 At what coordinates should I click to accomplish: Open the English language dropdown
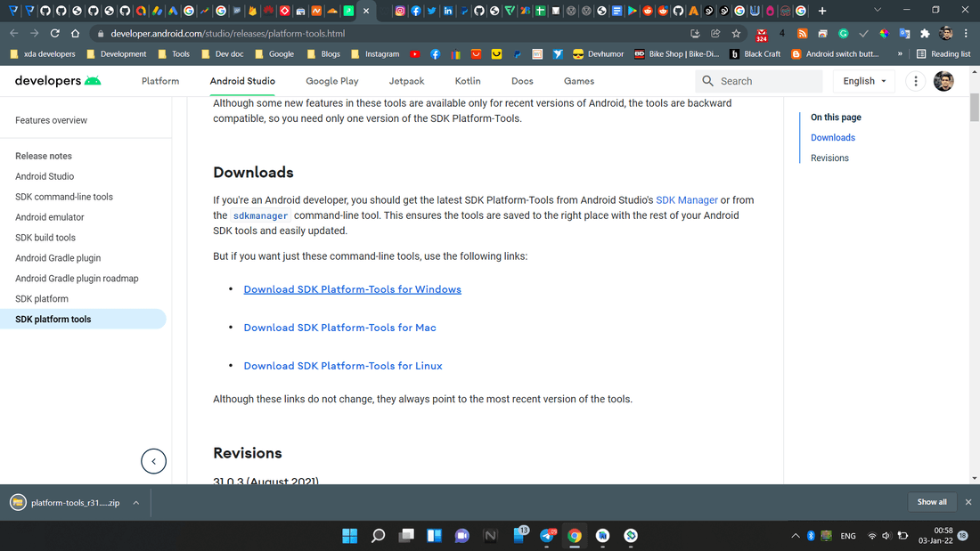864,81
